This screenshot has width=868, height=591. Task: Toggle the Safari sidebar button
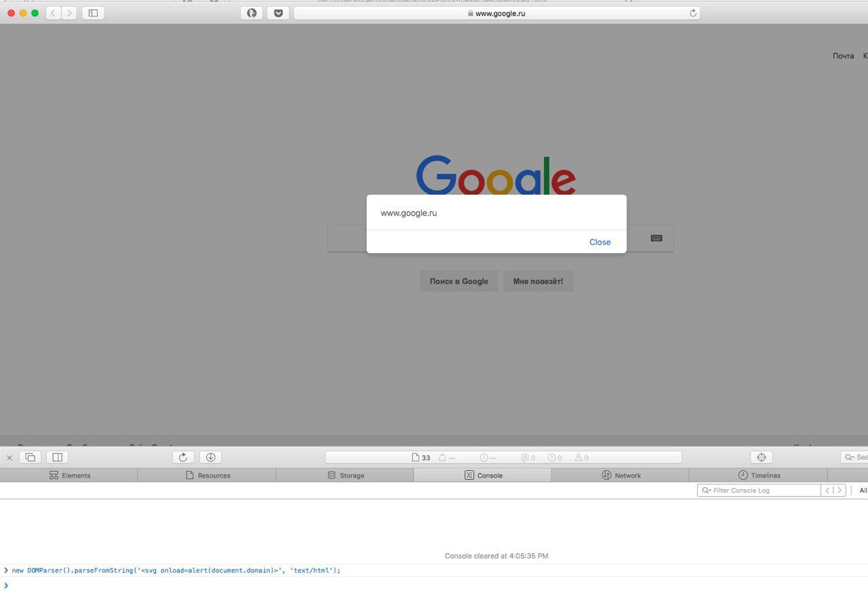(93, 13)
